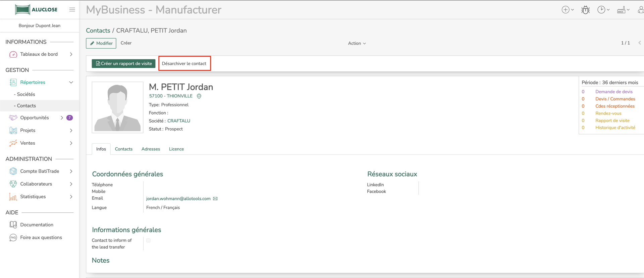Click the ALUCLOSE logo
This screenshot has height=278, width=644.
[x=36, y=10]
